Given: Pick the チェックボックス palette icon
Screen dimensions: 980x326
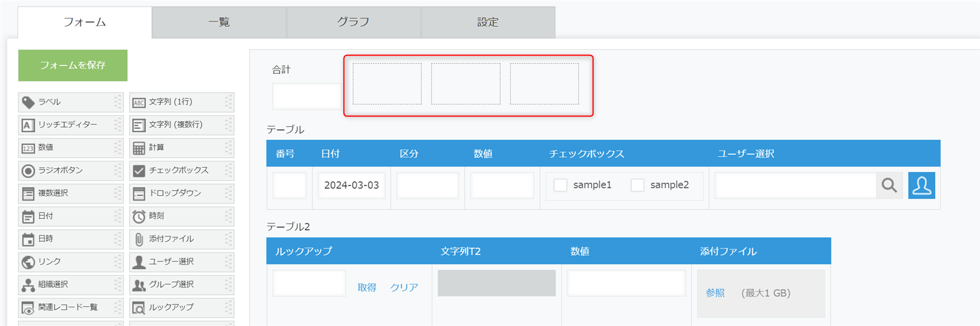Looking at the screenshot, I should point(139,171).
